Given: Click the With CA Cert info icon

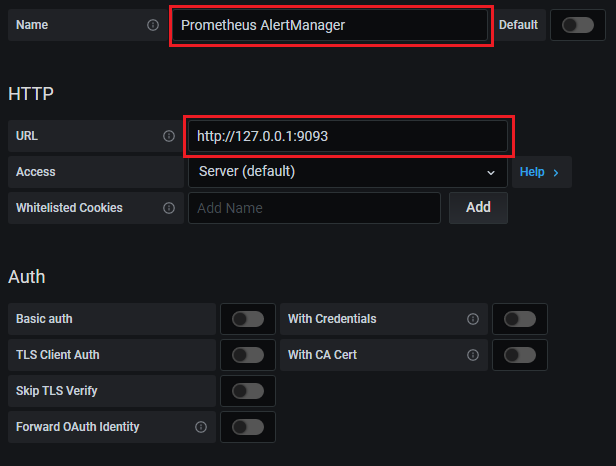Looking at the screenshot, I should coord(473,355).
